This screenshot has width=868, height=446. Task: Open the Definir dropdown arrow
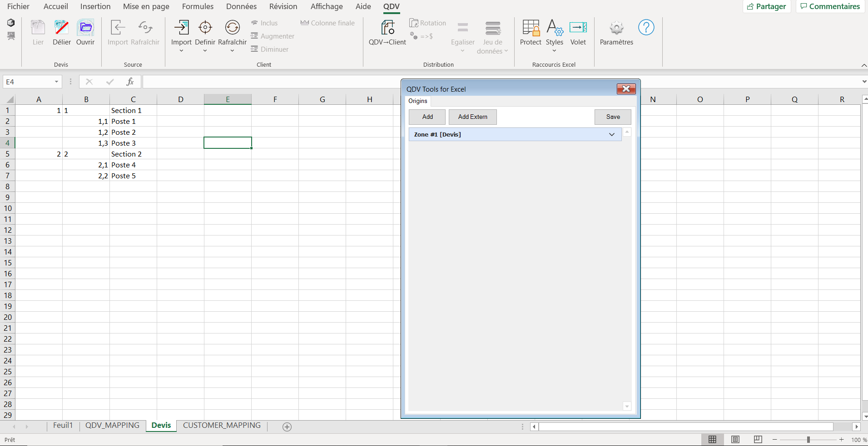(x=205, y=51)
